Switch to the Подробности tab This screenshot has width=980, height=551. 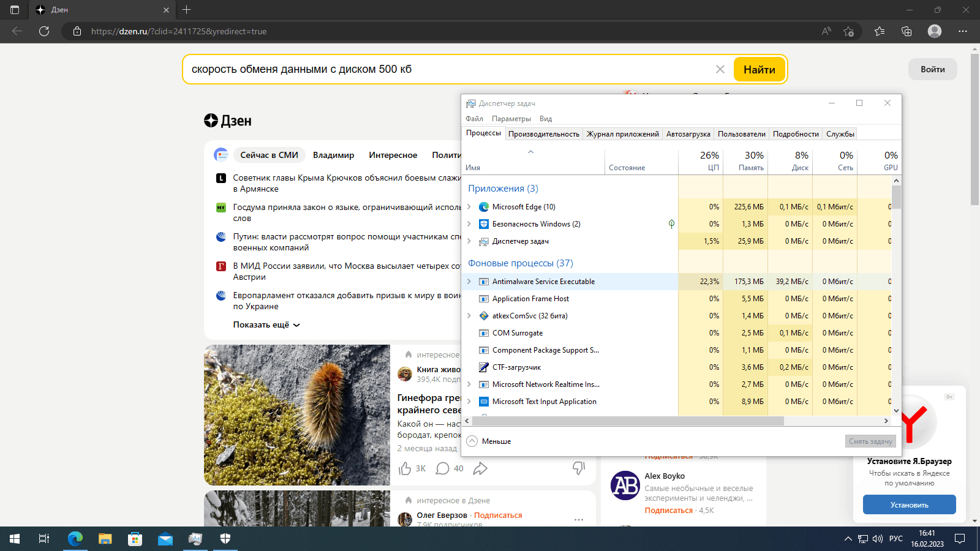[796, 134]
